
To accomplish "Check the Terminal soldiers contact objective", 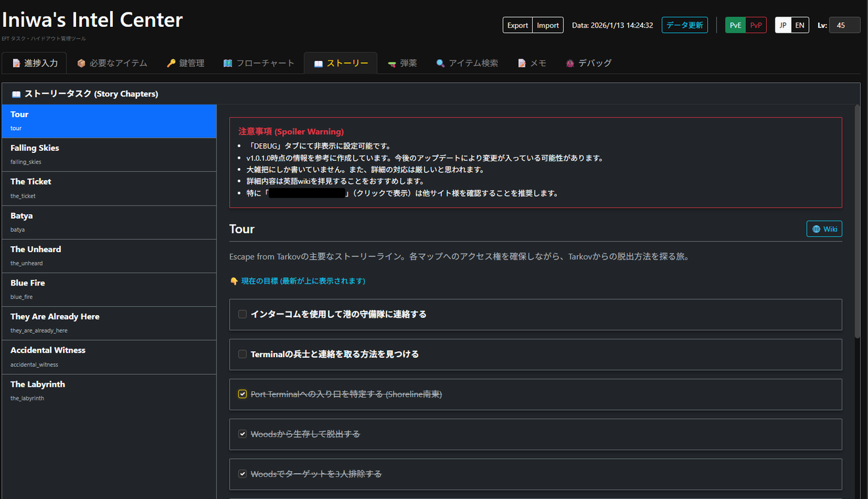I will click(x=242, y=355).
